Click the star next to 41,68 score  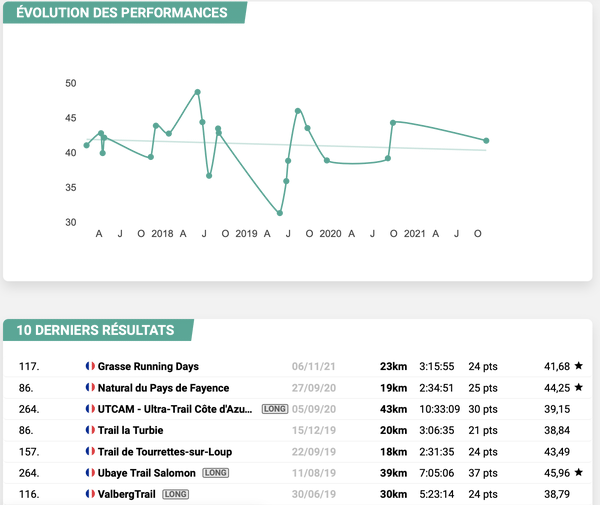578,367
